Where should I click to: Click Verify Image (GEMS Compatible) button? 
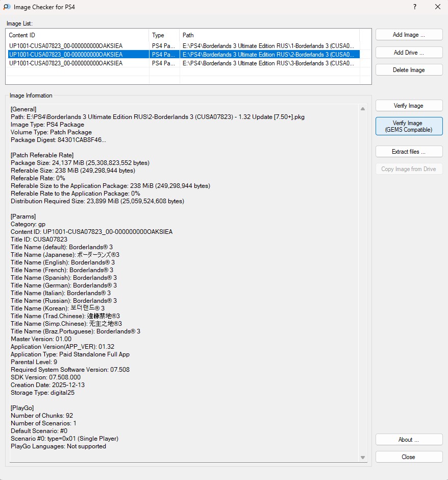[x=409, y=126]
